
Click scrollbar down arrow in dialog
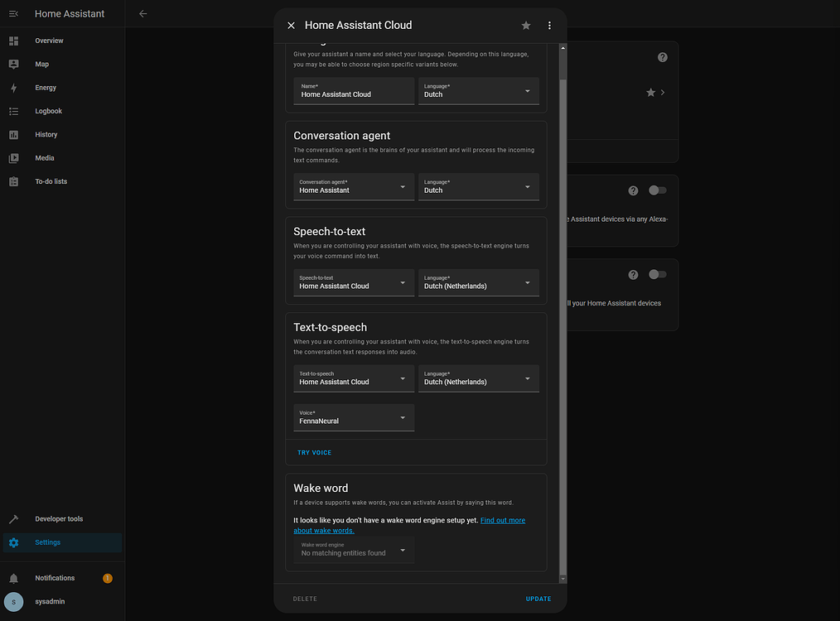(x=563, y=580)
